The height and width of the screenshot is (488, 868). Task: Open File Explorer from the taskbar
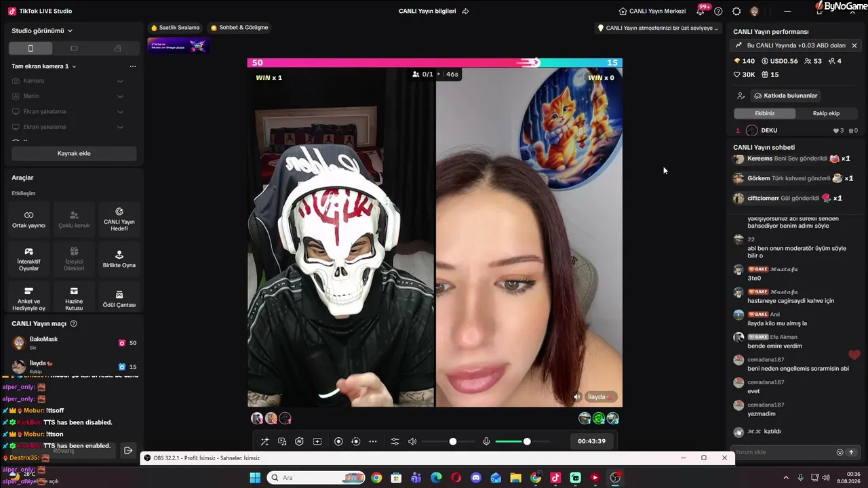515,478
